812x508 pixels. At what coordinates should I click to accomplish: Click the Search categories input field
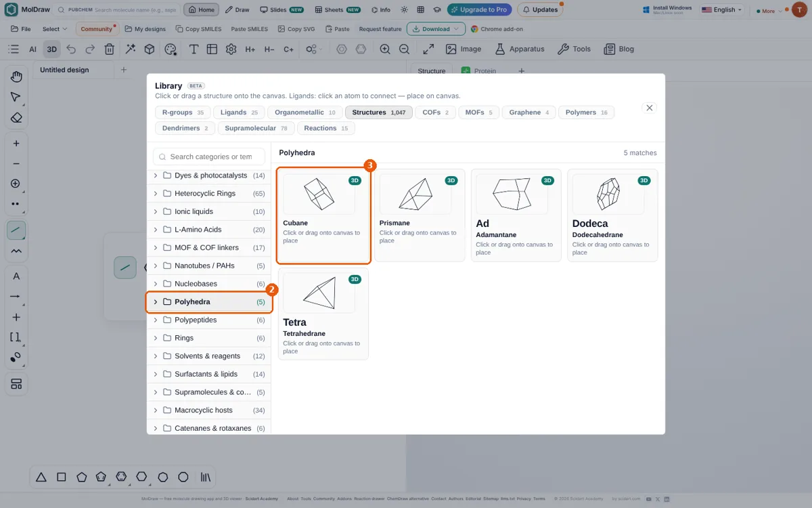(209, 156)
